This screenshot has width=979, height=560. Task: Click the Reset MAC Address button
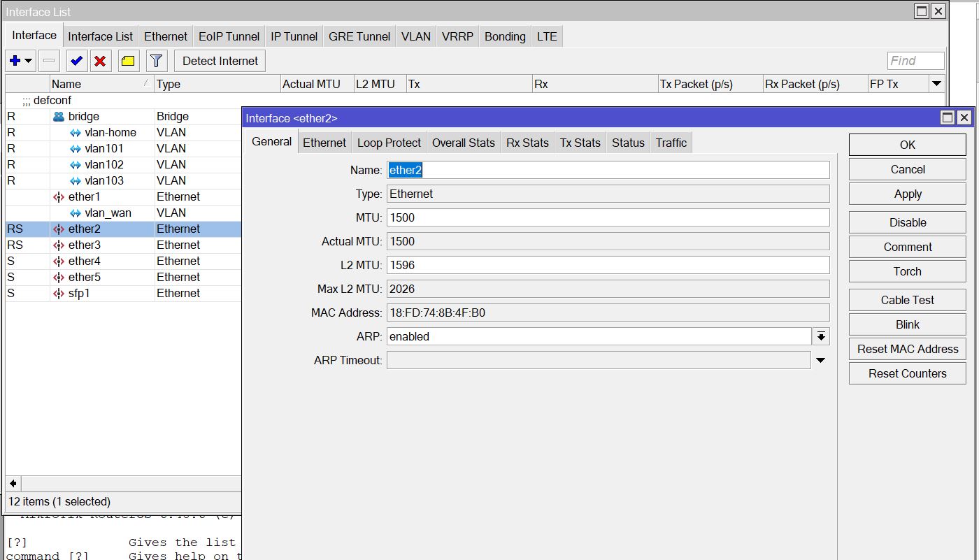click(x=907, y=349)
